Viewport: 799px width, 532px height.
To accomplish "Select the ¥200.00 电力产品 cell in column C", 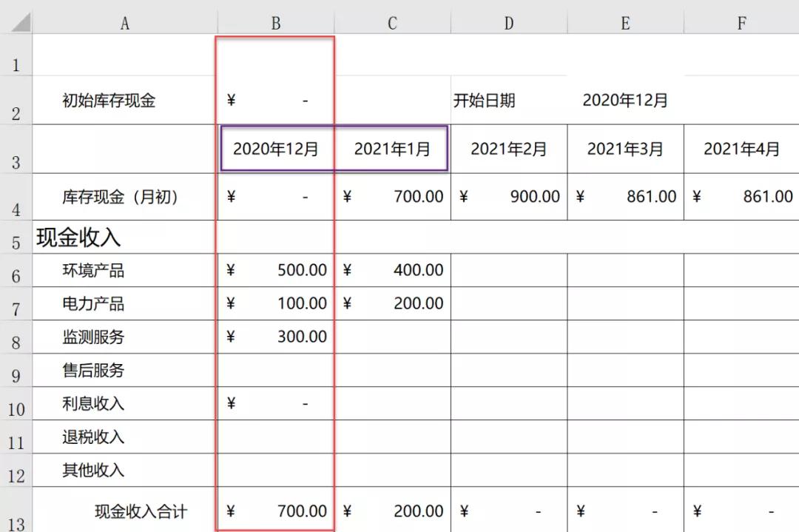I will (391, 304).
